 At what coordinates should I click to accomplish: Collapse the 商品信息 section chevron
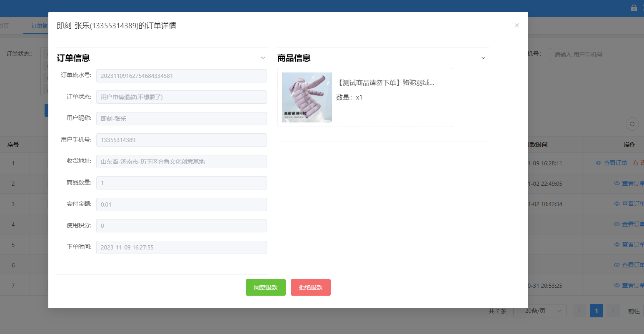pos(483,58)
